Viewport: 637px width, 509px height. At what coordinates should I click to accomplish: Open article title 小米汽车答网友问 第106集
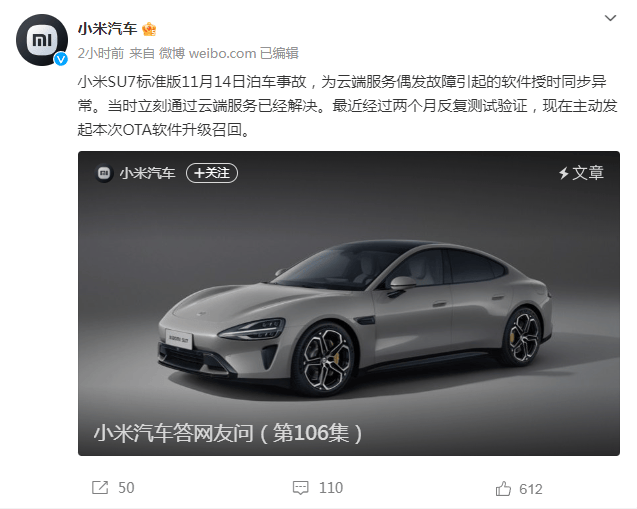click(x=228, y=433)
